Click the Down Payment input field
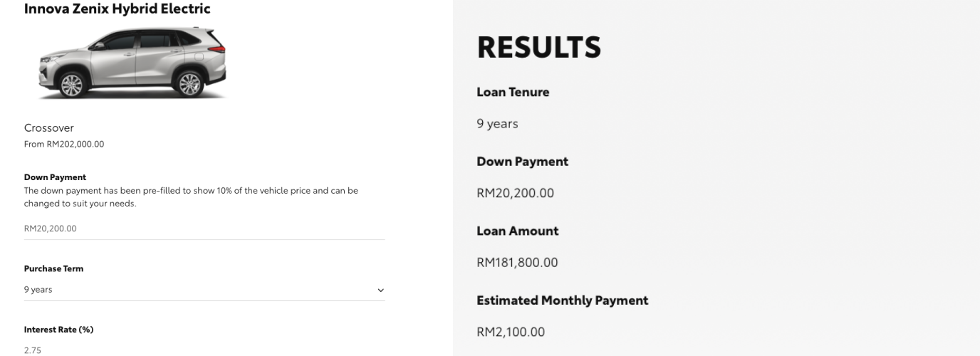The image size is (980, 356). (x=204, y=229)
